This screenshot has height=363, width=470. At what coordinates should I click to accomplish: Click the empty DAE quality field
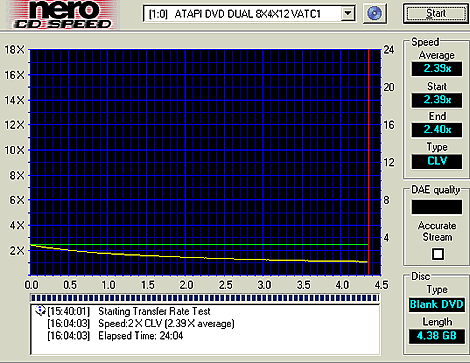[x=437, y=207]
